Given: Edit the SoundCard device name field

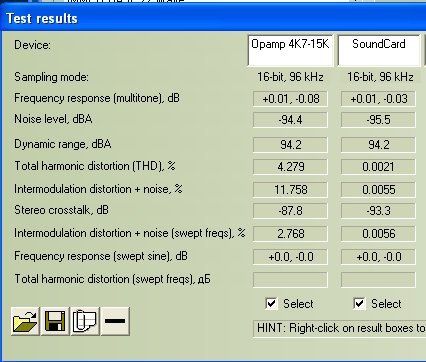Looking at the screenshot, I should (x=379, y=50).
